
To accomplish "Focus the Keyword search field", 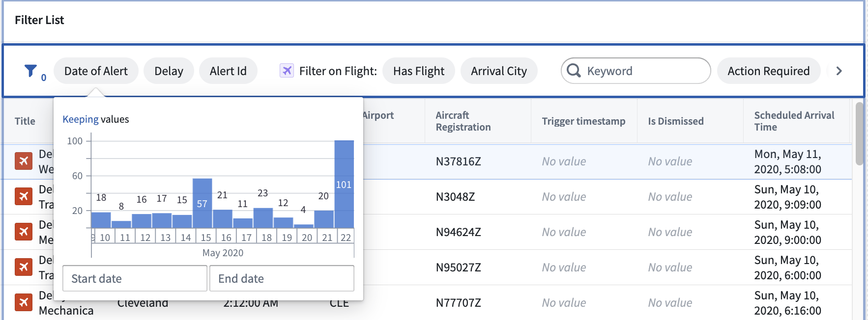I will [636, 71].
